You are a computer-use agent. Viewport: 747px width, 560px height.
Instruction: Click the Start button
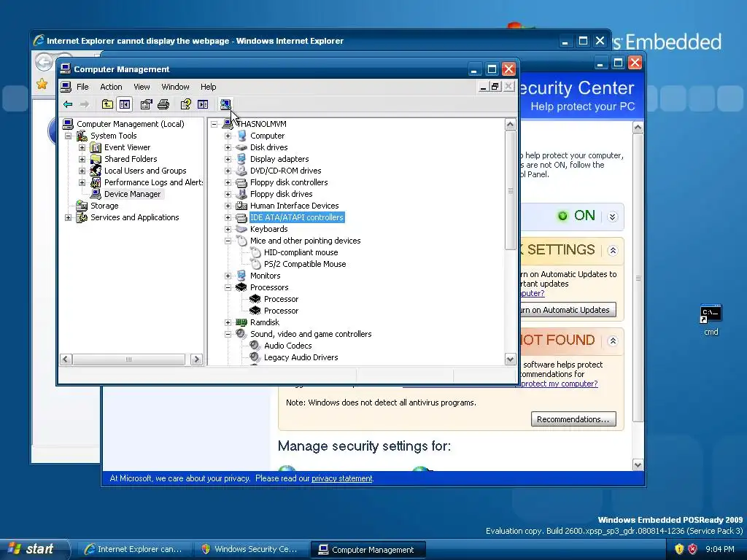click(34, 549)
